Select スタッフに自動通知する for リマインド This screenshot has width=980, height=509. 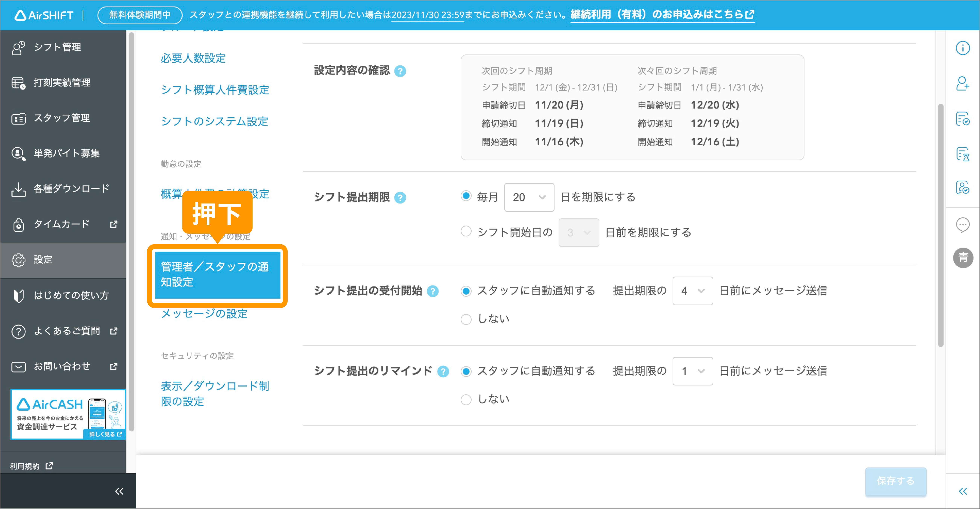tap(466, 371)
